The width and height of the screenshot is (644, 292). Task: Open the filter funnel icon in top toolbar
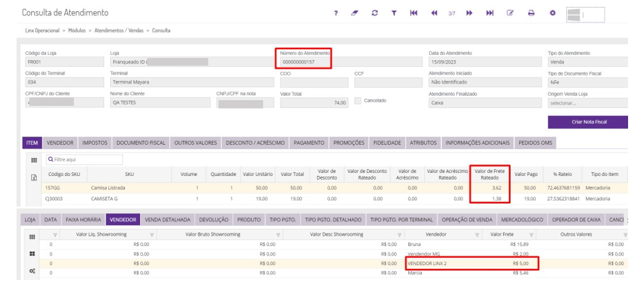click(394, 13)
